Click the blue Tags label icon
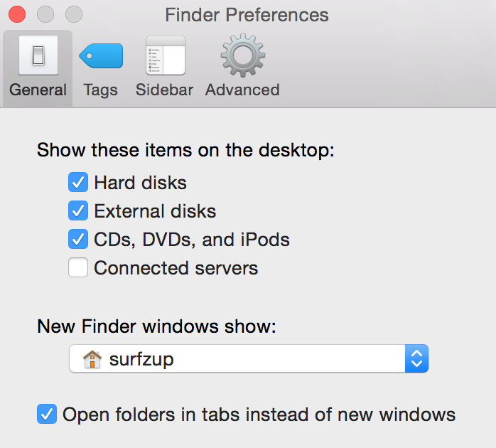The image size is (496, 448). [101, 55]
